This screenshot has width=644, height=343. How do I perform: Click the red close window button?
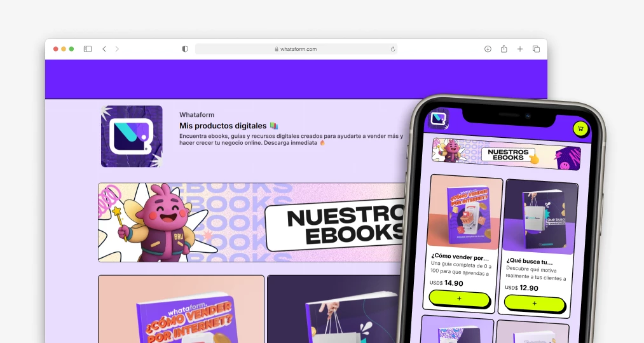coord(55,49)
